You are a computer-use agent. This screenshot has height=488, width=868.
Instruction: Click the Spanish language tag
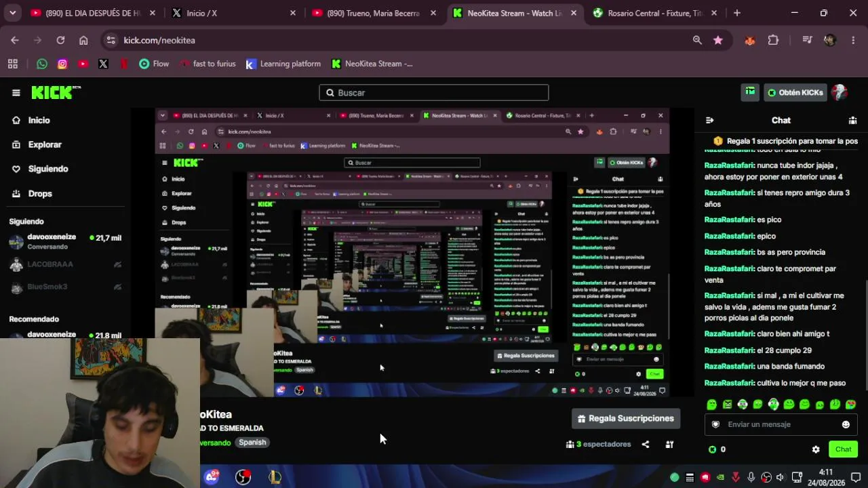(252, 443)
